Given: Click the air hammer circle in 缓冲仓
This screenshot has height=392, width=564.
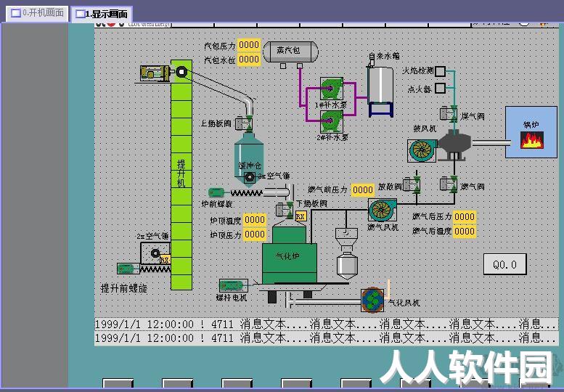Looking at the screenshot, I should 249,177.
